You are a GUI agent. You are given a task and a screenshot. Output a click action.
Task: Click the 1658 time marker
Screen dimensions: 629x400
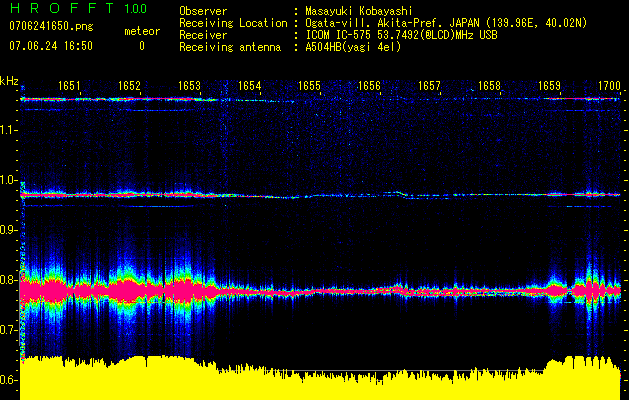click(489, 85)
